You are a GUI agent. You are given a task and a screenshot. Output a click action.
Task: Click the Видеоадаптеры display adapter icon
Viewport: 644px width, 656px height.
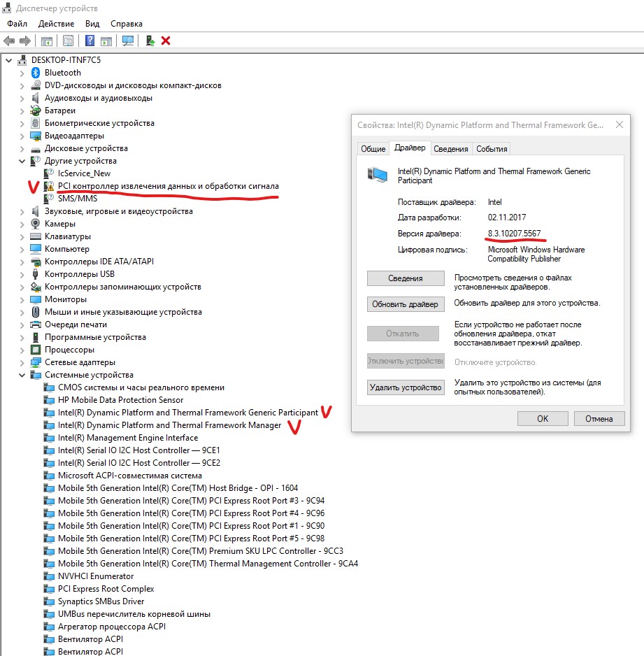(x=36, y=136)
